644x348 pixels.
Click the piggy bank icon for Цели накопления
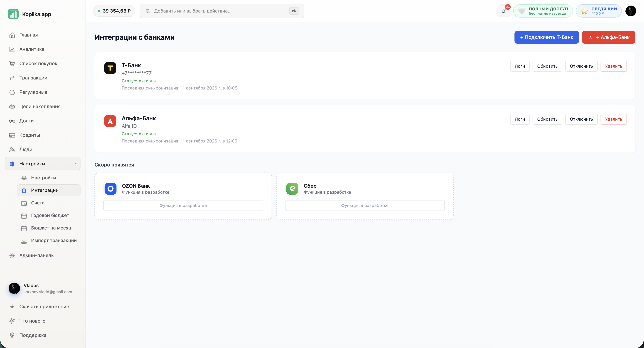pos(12,107)
